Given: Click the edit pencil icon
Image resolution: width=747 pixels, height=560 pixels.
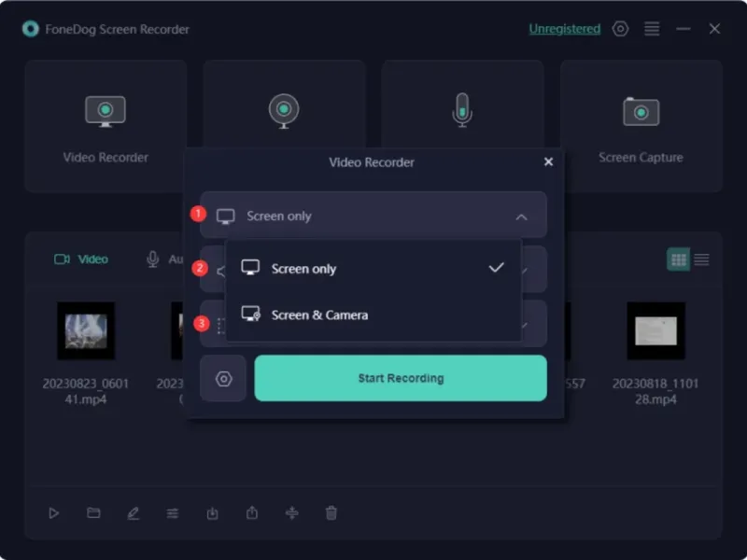Looking at the screenshot, I should pyautogui.click(x=133, y=512).
